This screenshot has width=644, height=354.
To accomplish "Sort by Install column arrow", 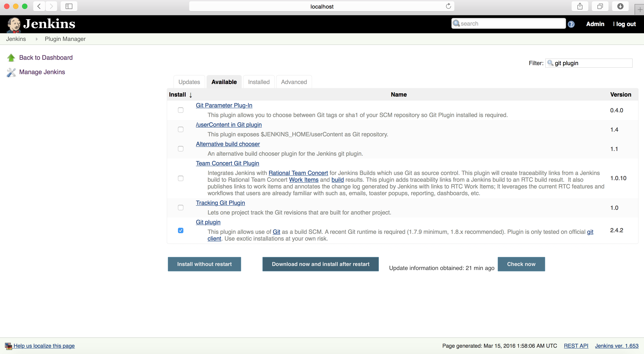I will 191,95.
